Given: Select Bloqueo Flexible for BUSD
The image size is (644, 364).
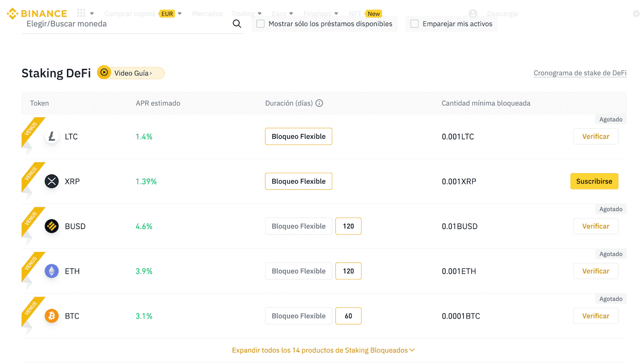Looking at the screenshot, I should (x=299, y=226).
